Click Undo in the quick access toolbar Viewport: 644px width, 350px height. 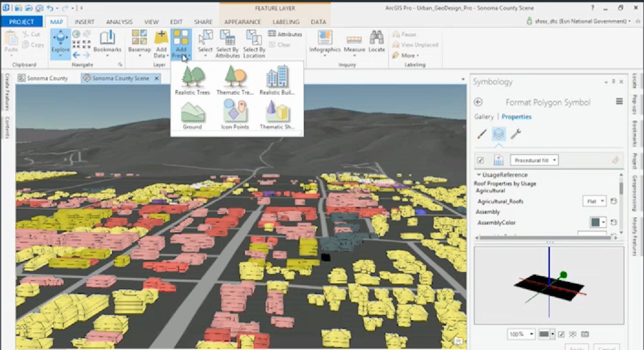point(49,8)
